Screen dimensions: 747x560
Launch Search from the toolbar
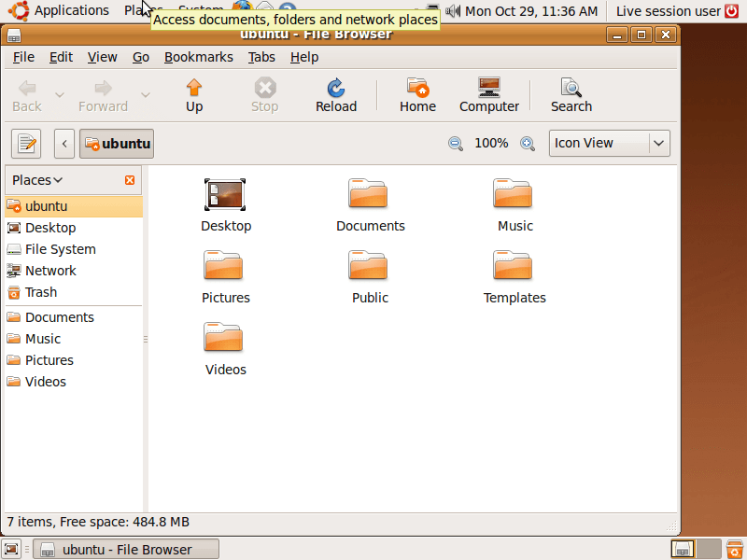pos(571,96)
